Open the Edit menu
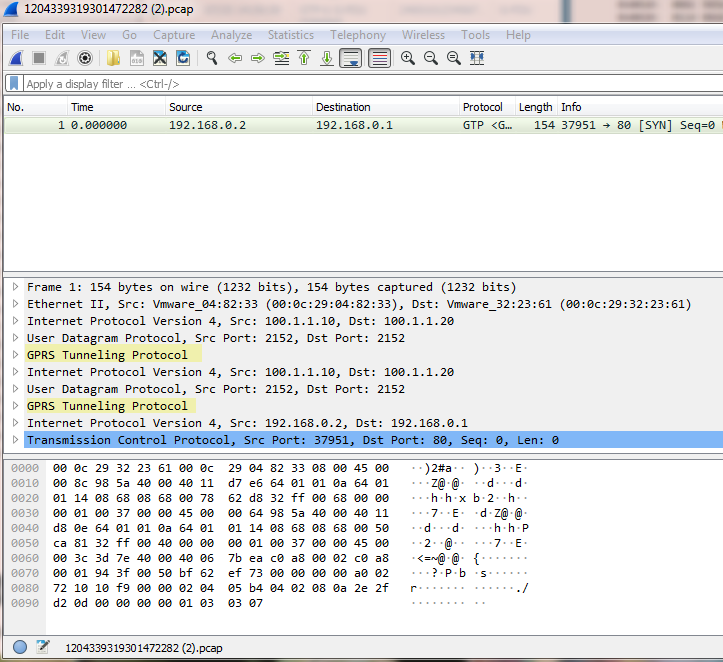 pyautogui.click(x=55, y=35)
